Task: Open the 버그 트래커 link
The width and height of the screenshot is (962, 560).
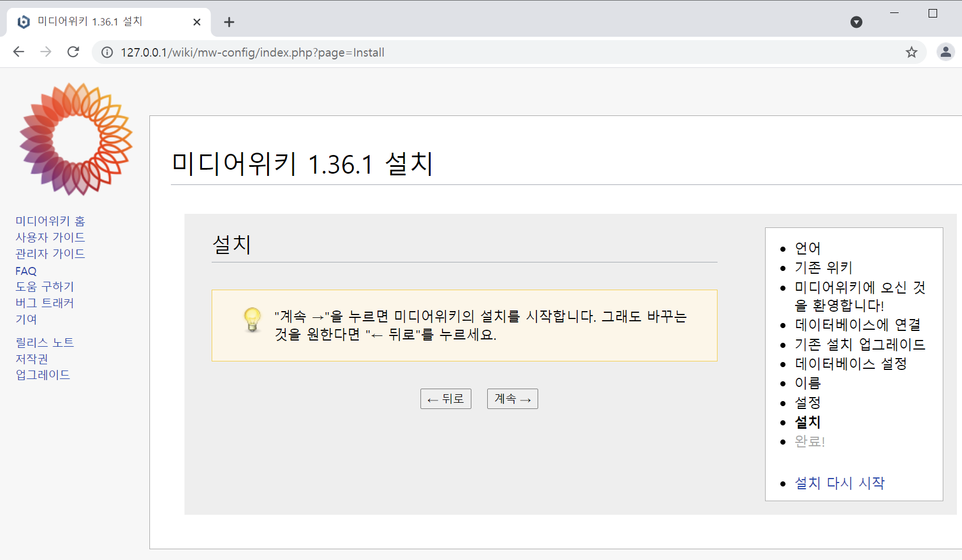Action: tap(45, 303)
